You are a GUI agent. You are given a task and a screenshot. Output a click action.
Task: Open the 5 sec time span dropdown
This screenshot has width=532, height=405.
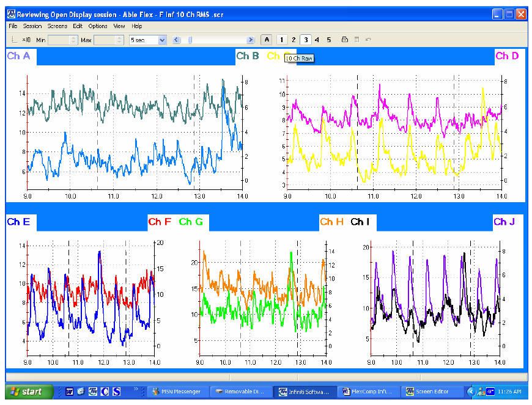pos(162,40)
